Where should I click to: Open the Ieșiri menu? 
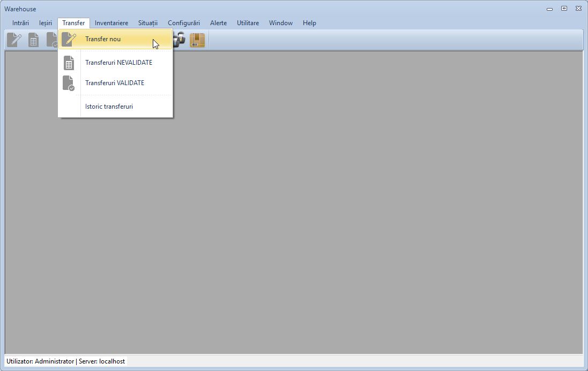pos(45,23)
